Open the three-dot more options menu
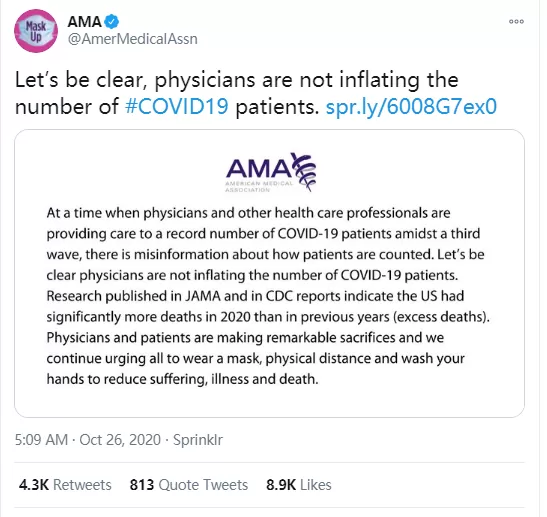 point(516,22)
